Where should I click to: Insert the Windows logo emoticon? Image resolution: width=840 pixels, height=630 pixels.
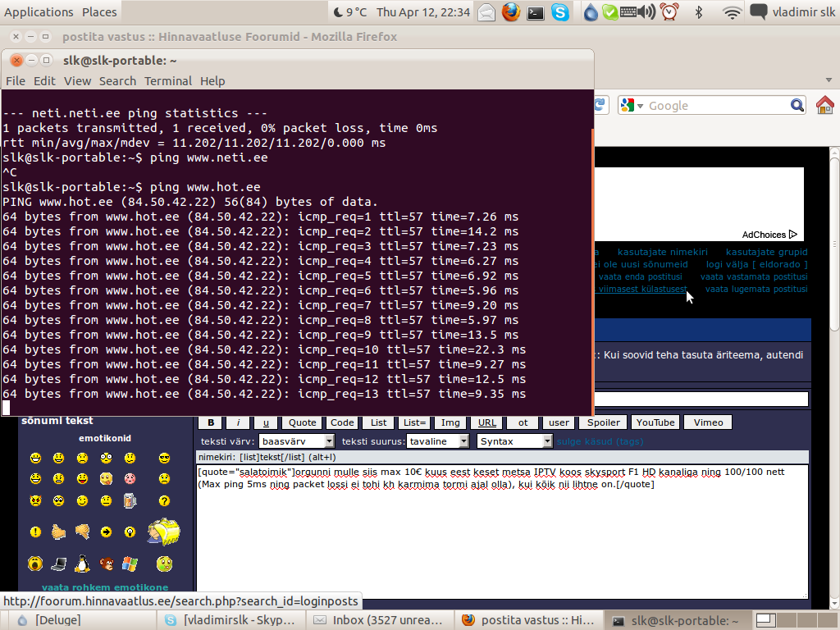tap(130, 564)
